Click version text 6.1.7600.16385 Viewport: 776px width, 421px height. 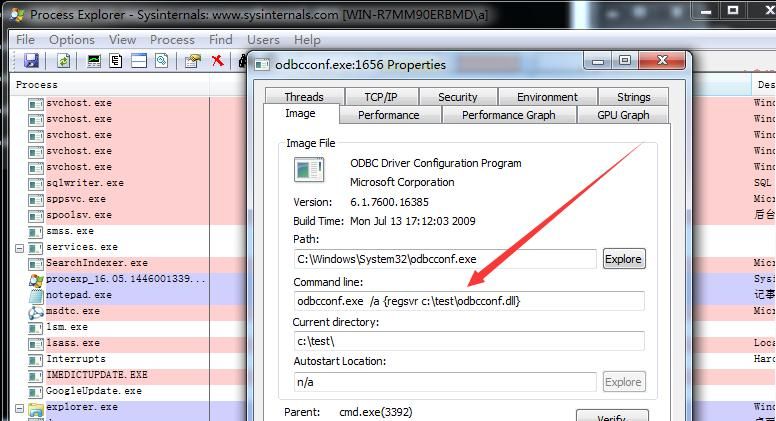(x=389, y=202)
